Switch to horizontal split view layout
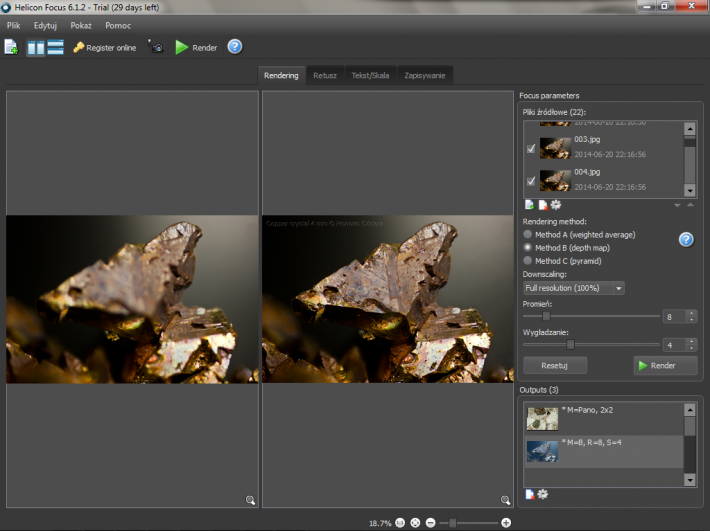The width and height of the screenshot is (710, 531). point(55,47)
